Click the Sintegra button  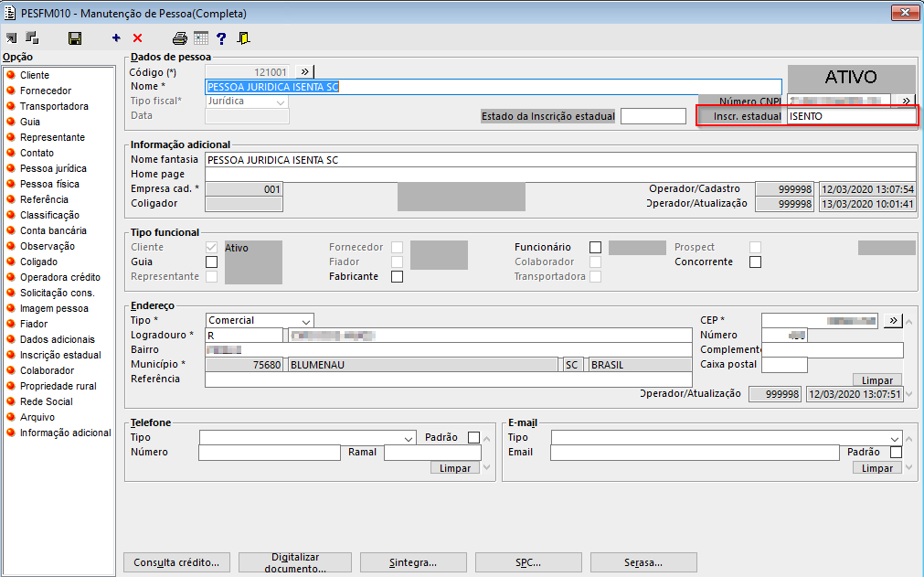click(x=413, y=562)
